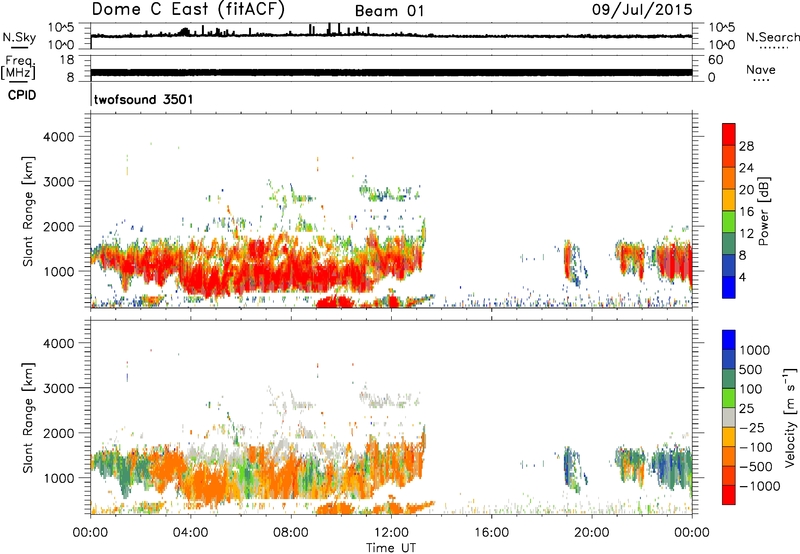Click the date '09/Jul/2015'
Image resolution: width=800 pixels, height=554 pixels.
(642, 10)
